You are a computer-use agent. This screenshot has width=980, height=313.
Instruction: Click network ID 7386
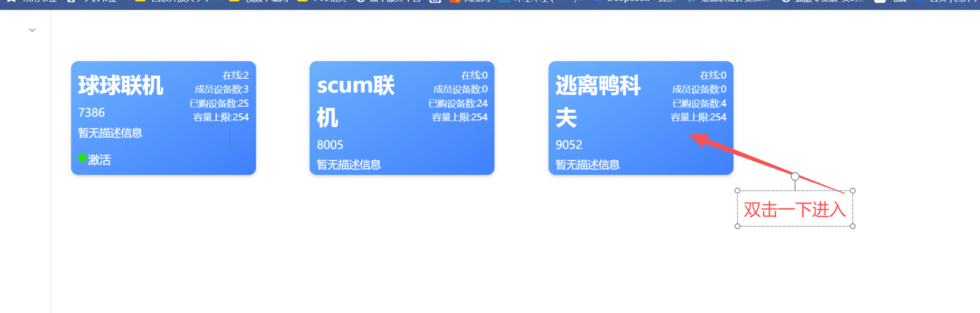[92, 112]
